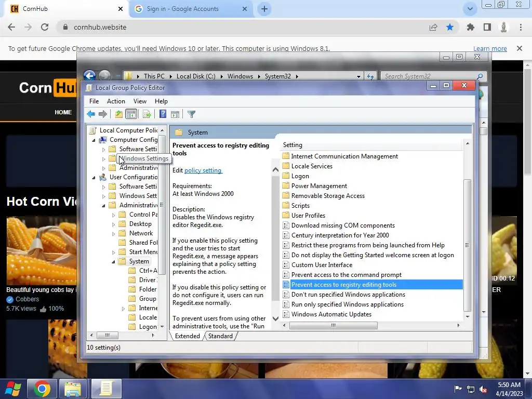
Task: Click the policy setting link
Action: (203, 170)
